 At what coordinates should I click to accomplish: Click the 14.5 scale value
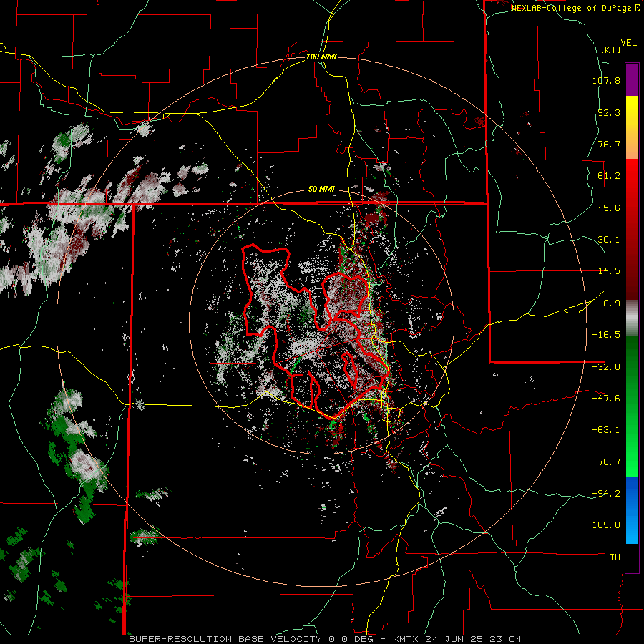(x=609, y=271)
